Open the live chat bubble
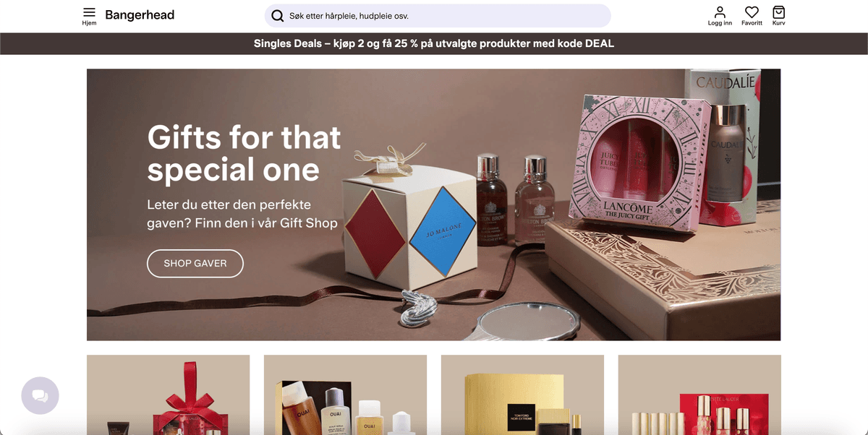Screen dimensions: 868x435 [x=40, y=395]
